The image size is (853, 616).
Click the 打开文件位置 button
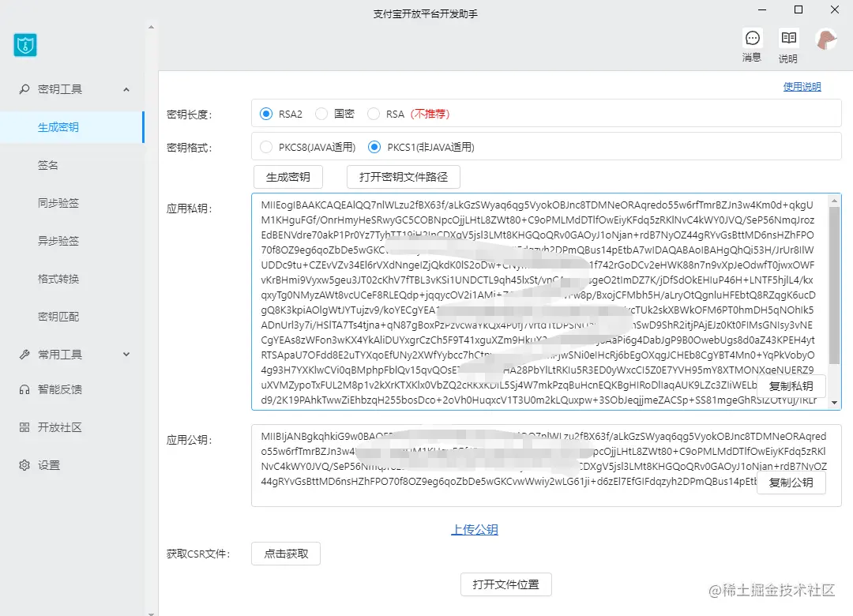point(506,584)
